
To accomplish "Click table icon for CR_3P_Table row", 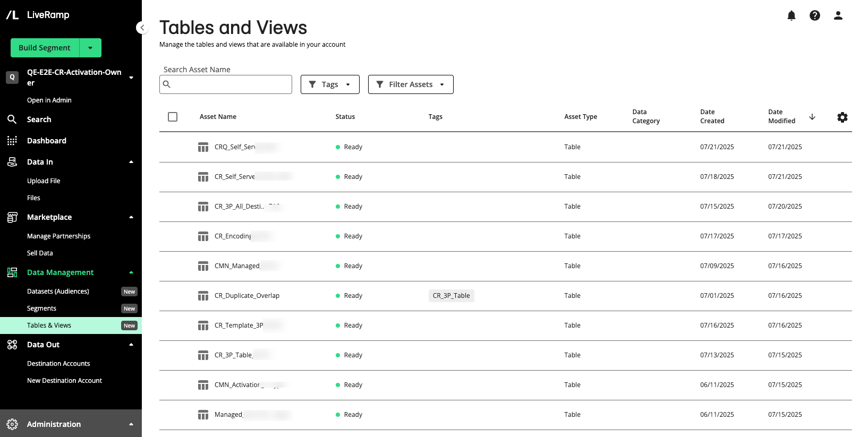I will [203, 355].
